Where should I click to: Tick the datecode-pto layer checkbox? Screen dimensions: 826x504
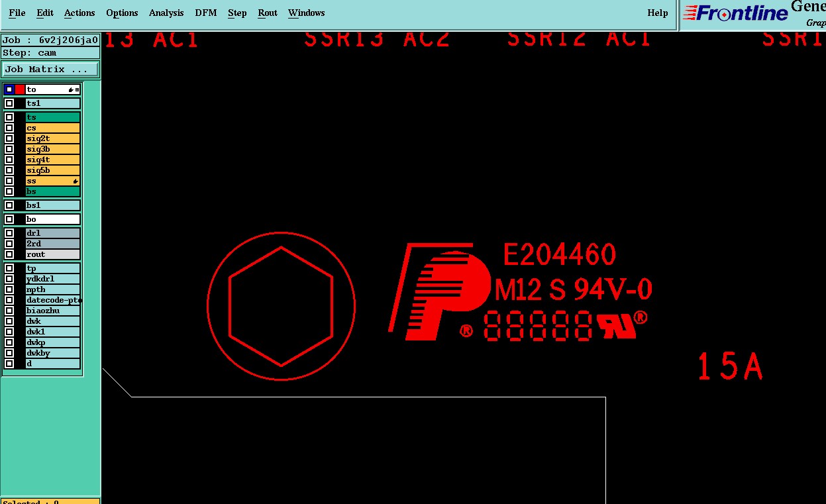tap(9, 300)
